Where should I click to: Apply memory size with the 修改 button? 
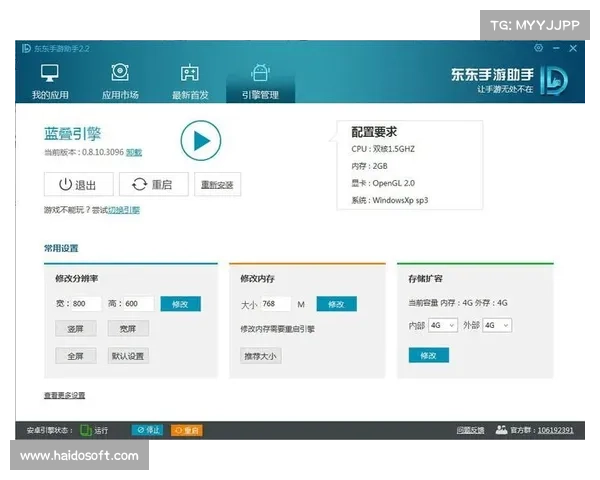[x=337, y=304]
